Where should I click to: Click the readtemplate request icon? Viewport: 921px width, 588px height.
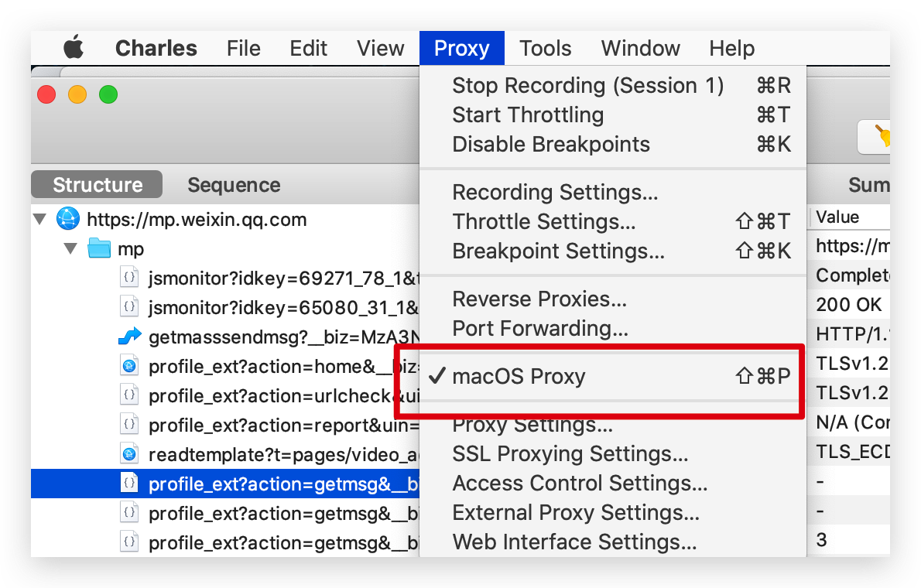pos(130,454)
